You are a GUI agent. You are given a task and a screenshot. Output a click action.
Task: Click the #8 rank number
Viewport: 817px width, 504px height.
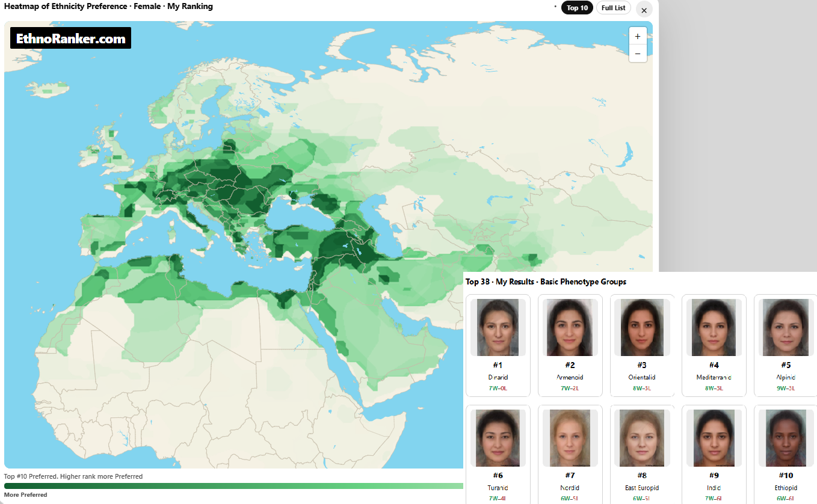click(642, 476)
